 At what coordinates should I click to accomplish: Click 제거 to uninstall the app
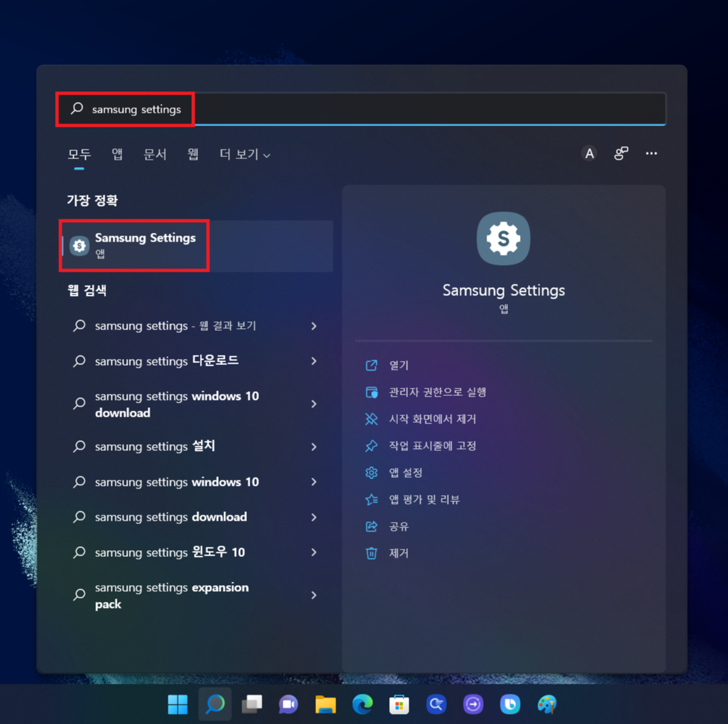(399, 554)
